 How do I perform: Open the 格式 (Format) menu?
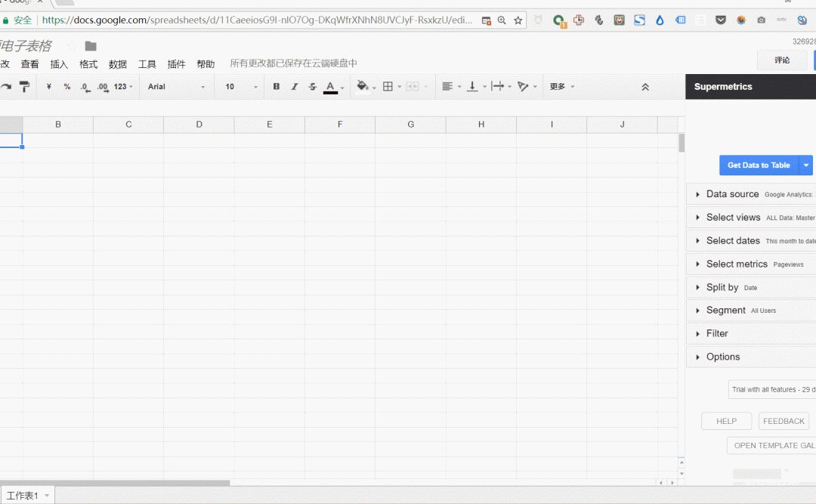(88, 64)
